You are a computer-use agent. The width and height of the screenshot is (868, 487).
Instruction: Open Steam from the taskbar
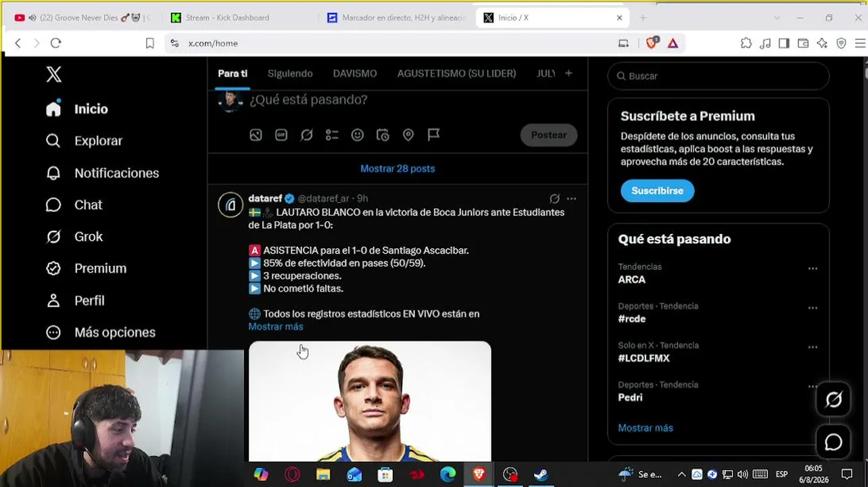(x=541, y=475)
